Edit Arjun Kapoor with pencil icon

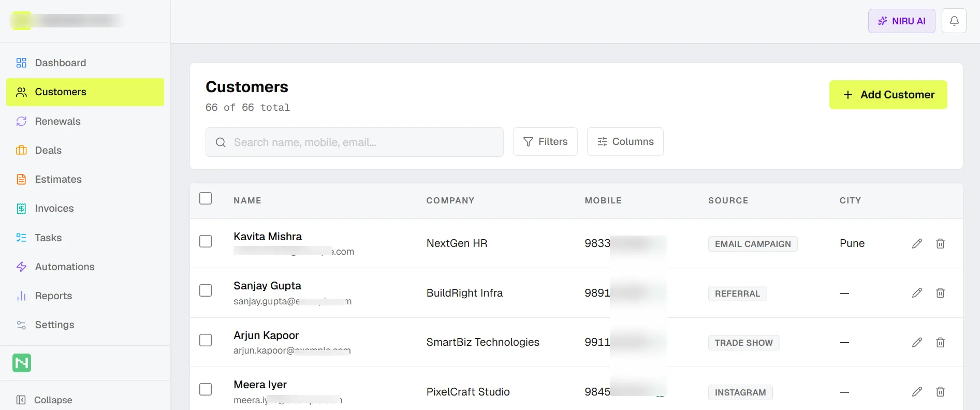917,342
